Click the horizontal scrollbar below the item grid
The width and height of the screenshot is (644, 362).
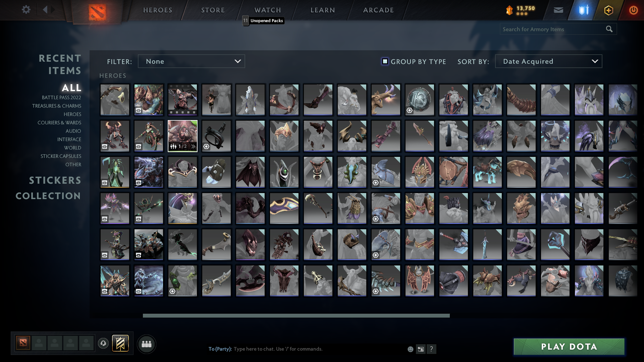(x=296, y=316)
